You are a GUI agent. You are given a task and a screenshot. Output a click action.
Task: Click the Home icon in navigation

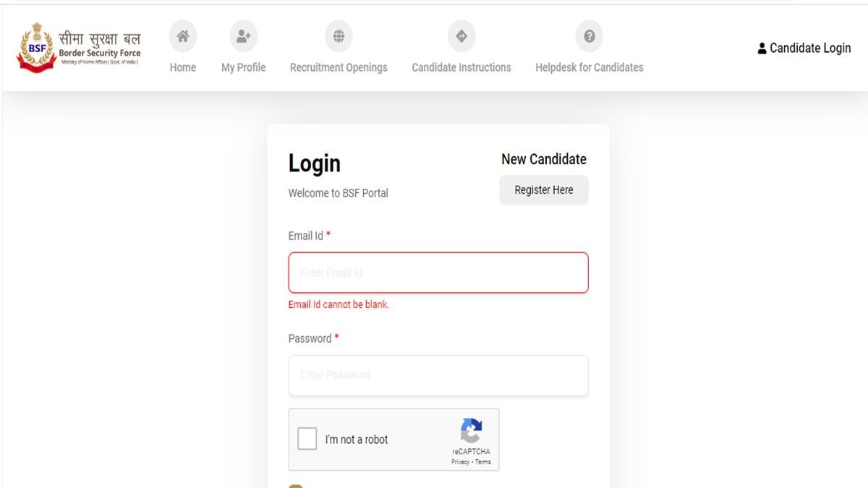183,35
